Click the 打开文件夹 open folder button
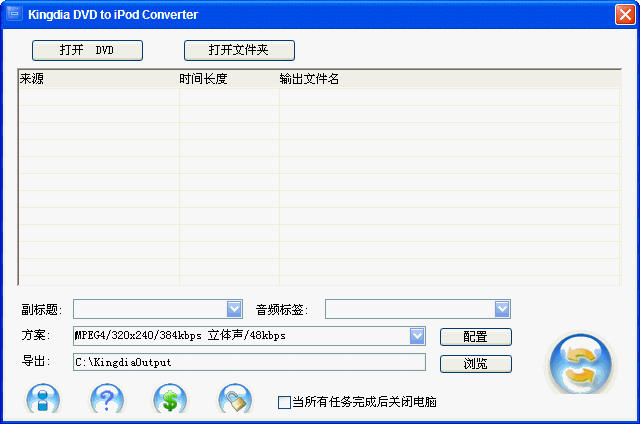Viewport: 640px width, 424px height. coord(239,50)
